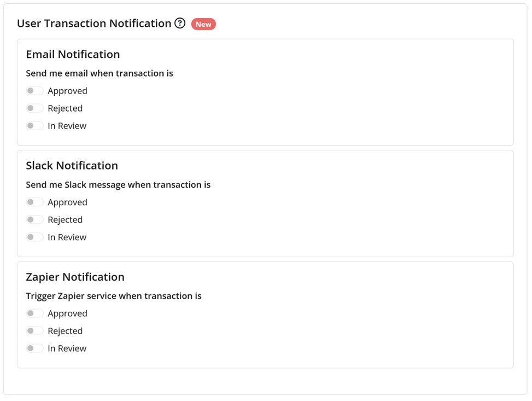Turn on email alerts for Rejected transactions

coord(34,108)
